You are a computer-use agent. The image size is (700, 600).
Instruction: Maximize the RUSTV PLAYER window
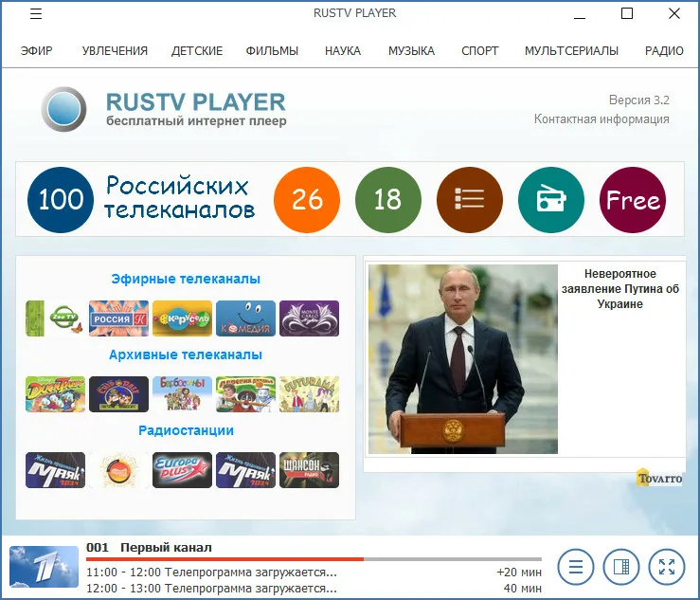[627, 14]
